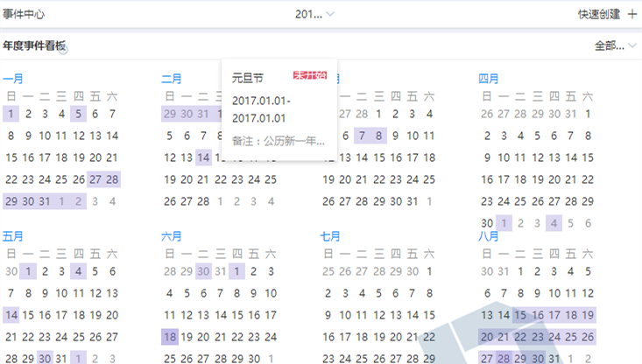
Task: Click the 事件中心 title
Action: [24, 14]
